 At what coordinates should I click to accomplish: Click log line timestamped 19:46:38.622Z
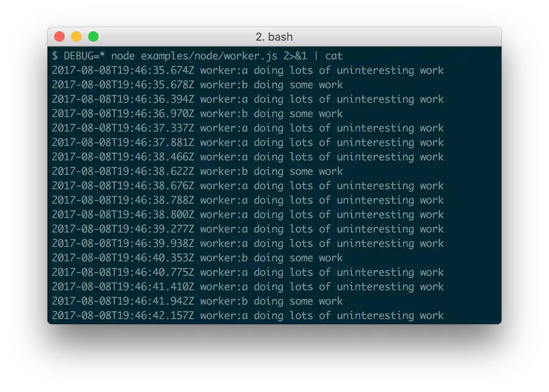[197, 171]
